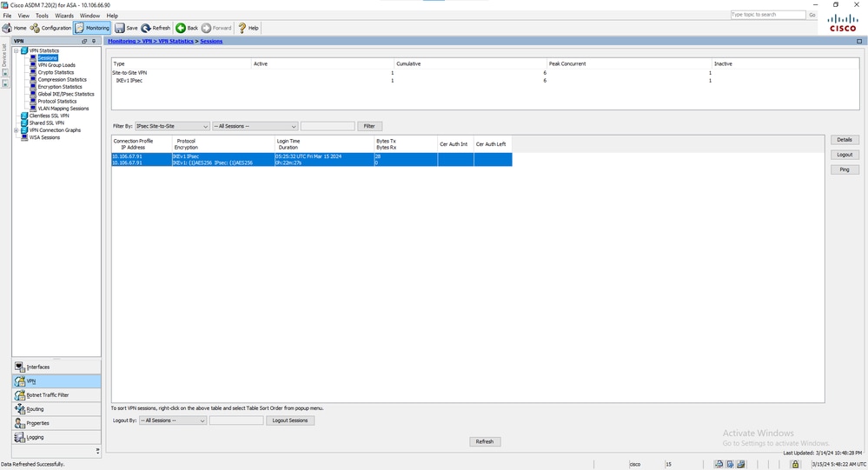Select VLAN Mapping Sessions tree item
The width and height of the screenshot is (868, 470).
tap(63, 109)
